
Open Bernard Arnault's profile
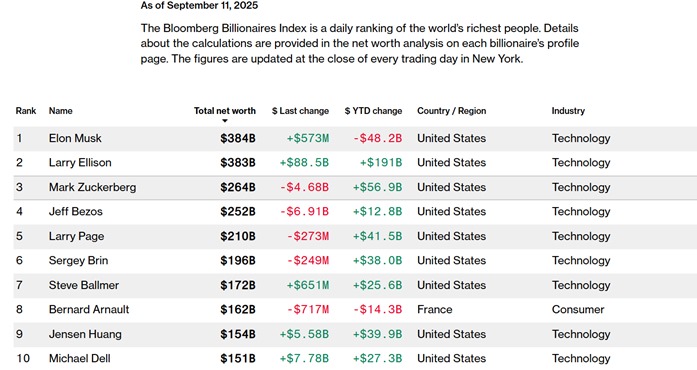click(89, 310)
